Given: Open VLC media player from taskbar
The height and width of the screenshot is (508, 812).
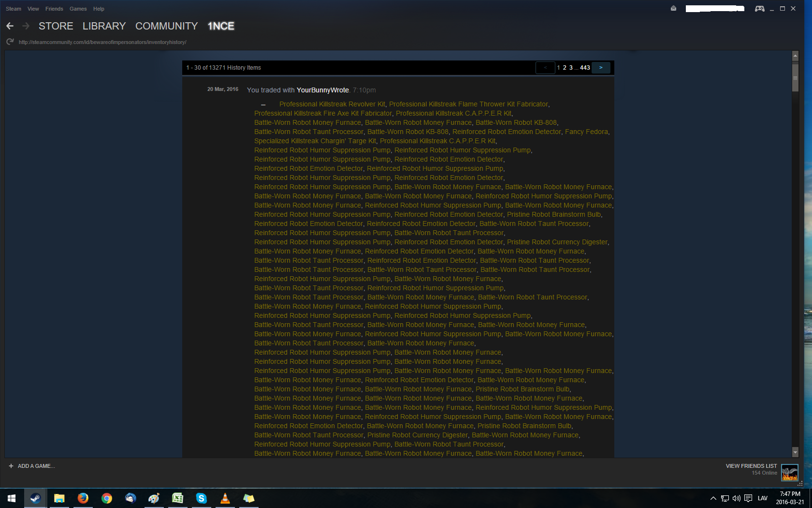Looking at the screenshot, I should [x=225, y=498].
